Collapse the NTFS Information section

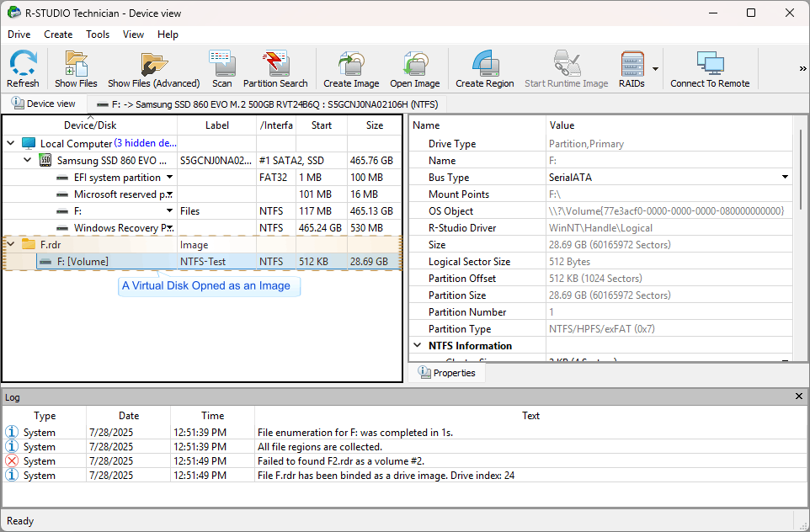point(418,345)
